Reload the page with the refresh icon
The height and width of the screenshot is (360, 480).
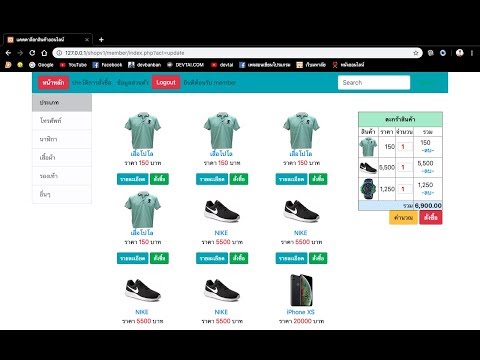pos(32,53)
